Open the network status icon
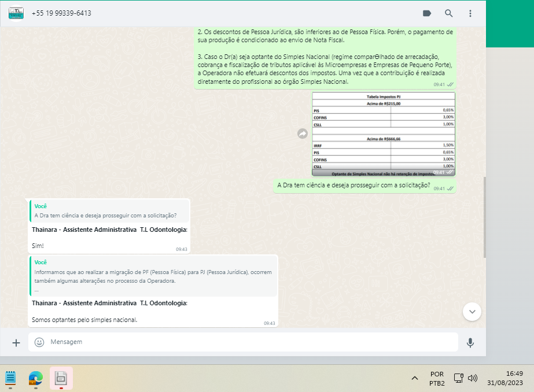This screenshot has height=392, width=534. [458, 378]
